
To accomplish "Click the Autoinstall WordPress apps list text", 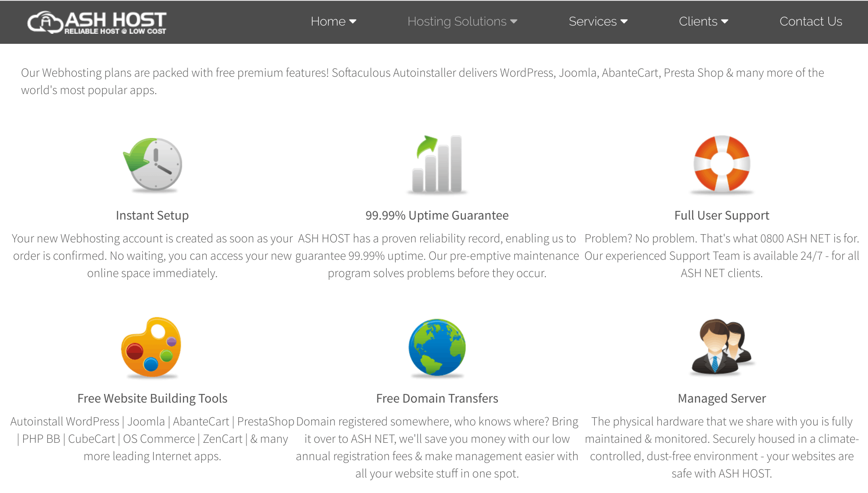I will point(152,439).
